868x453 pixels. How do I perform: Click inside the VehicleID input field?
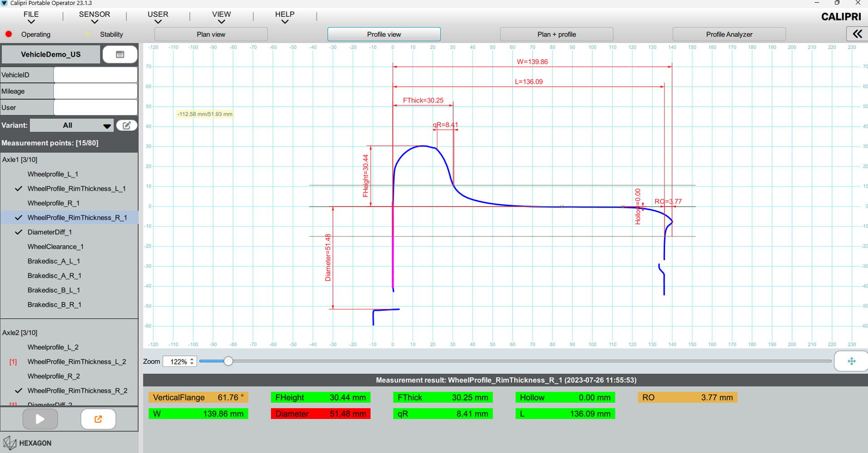[x=95, y=75]
